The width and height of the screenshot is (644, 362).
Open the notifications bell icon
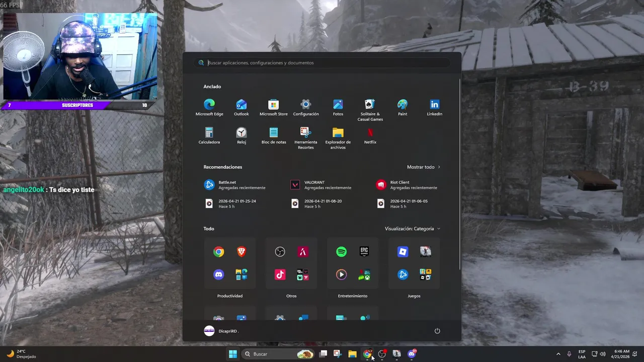pyautogui.click(x=636, y=354)
